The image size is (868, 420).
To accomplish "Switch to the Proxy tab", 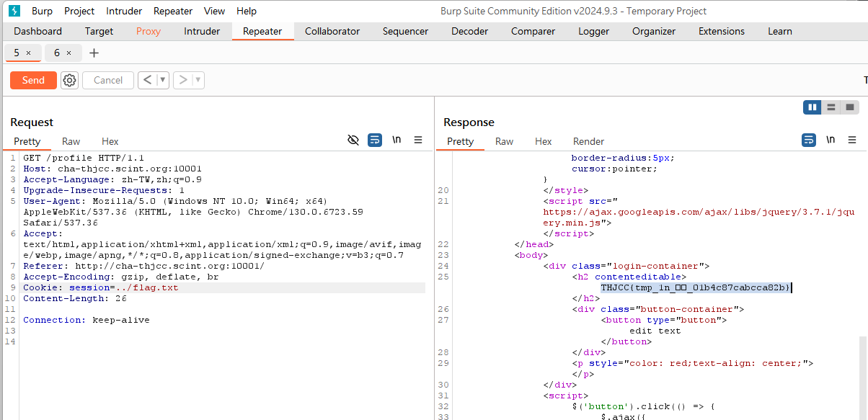I will 149,31.
